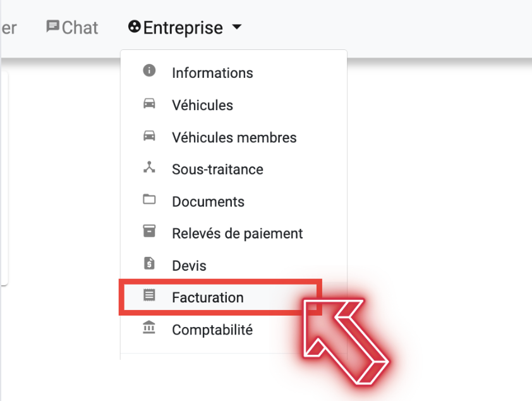Click the archive box icon for Relevés de paiement
This screenshot has height=401, width=532.
[x=149, y=231]
